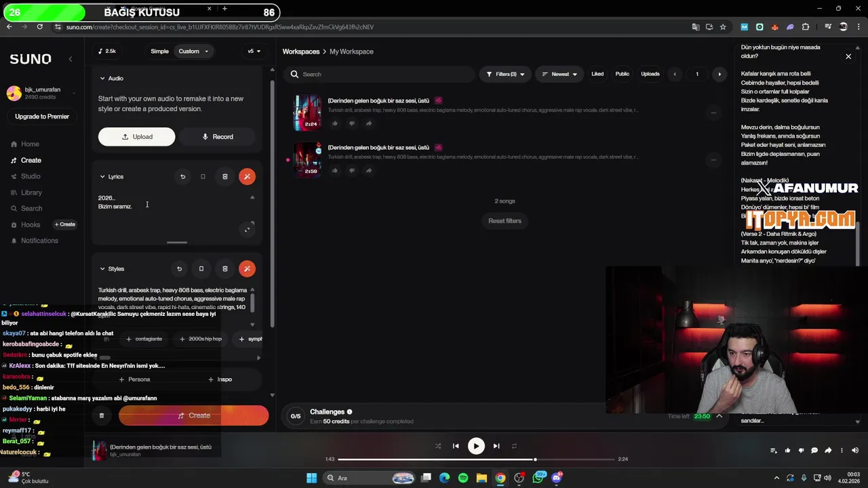Screen dimensions: 868x488
Task: Click the orange Create button
Action: point(194,415)
